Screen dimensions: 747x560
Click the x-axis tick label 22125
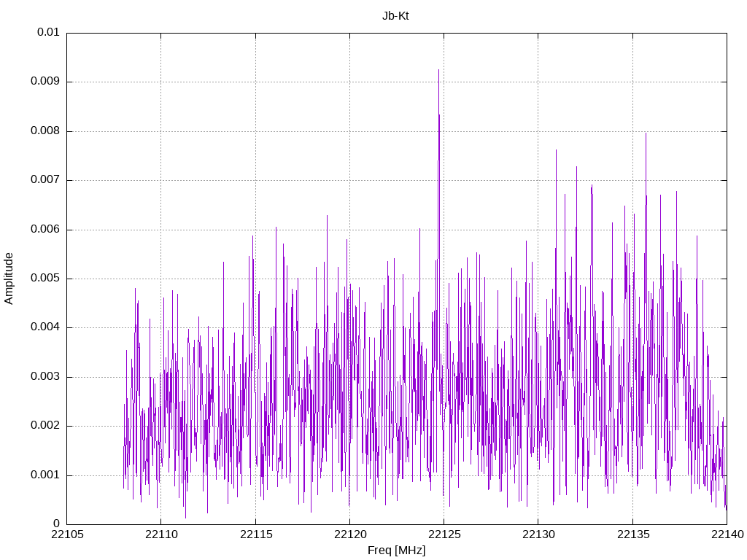pyautogui.click(x=444, y=534)
